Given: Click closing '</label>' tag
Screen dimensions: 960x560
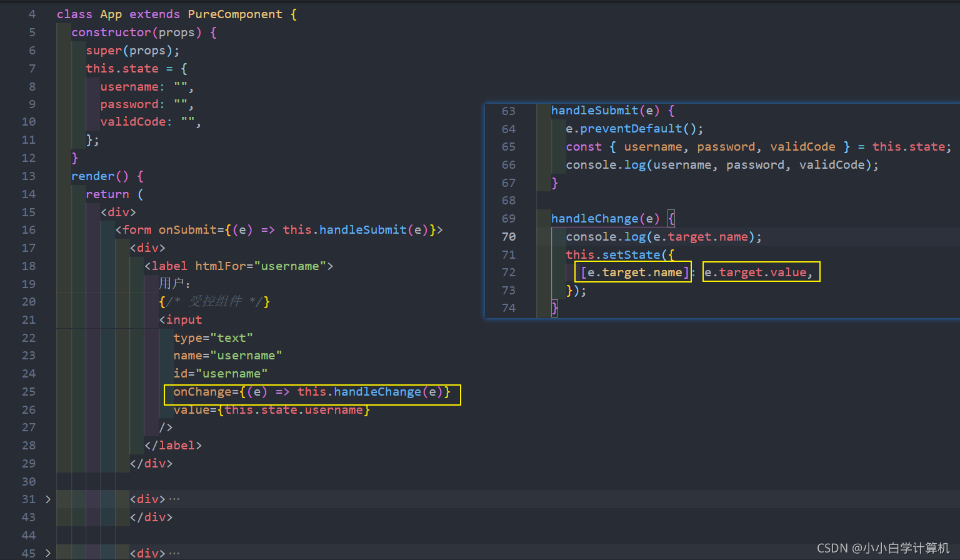Looking at the screenshot, I should 173,446.
